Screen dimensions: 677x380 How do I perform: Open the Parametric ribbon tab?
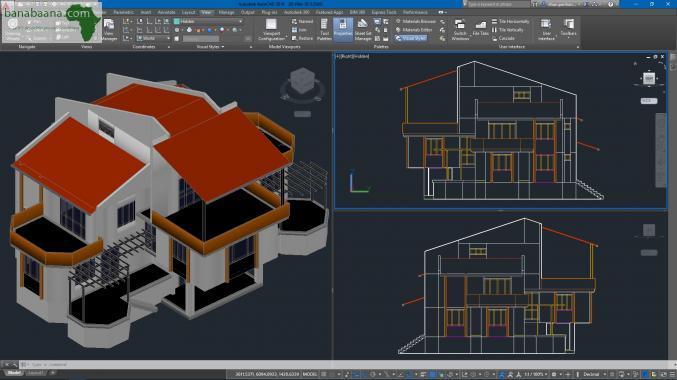click(123, 13)
